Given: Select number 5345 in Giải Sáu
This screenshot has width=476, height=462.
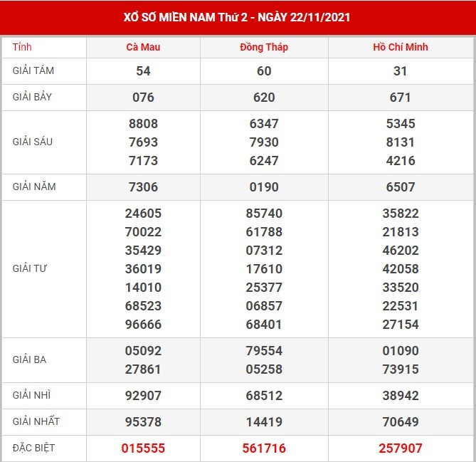Looking at the screenshot, I should (x=400, y=124).
